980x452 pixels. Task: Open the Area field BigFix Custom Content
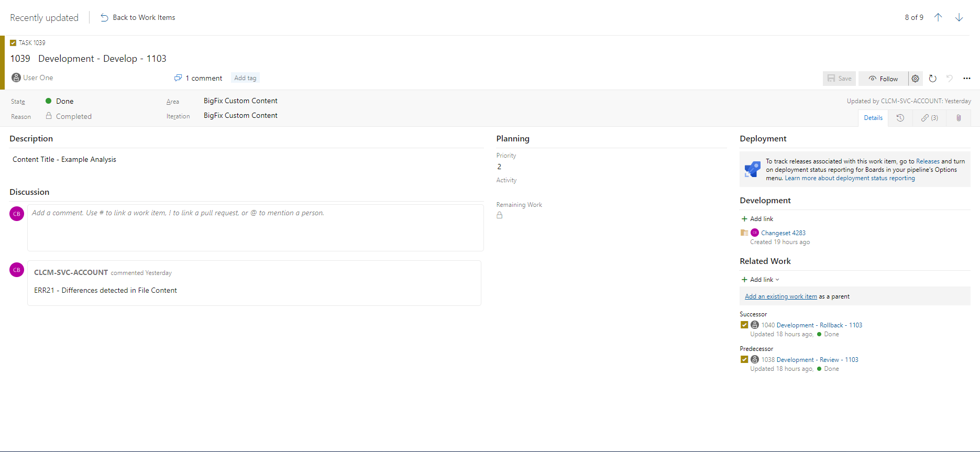240,101
